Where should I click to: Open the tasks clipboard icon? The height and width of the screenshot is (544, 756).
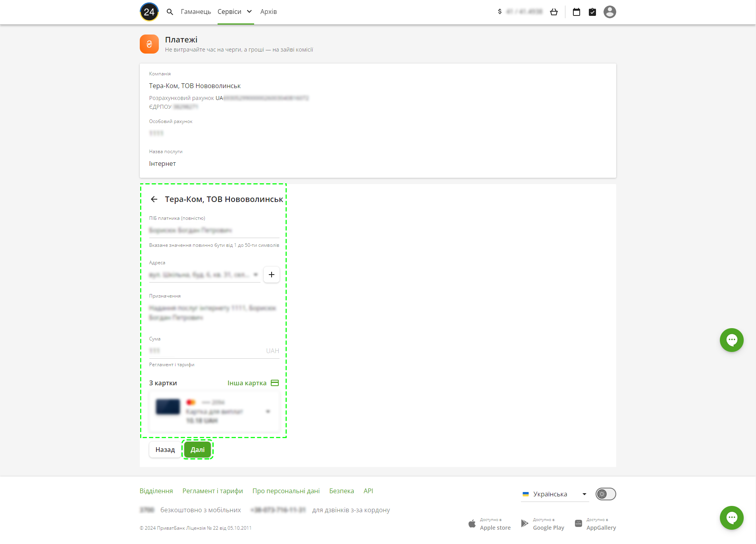[592, 12]
